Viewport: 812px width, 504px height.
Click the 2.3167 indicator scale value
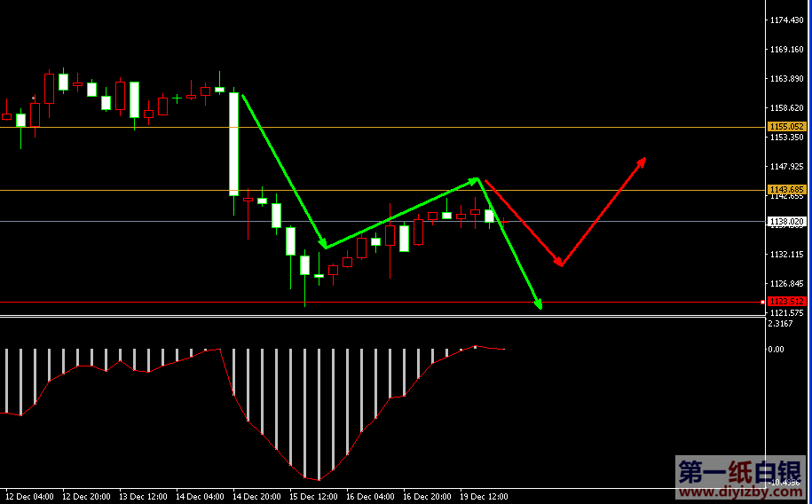(781, 324)
